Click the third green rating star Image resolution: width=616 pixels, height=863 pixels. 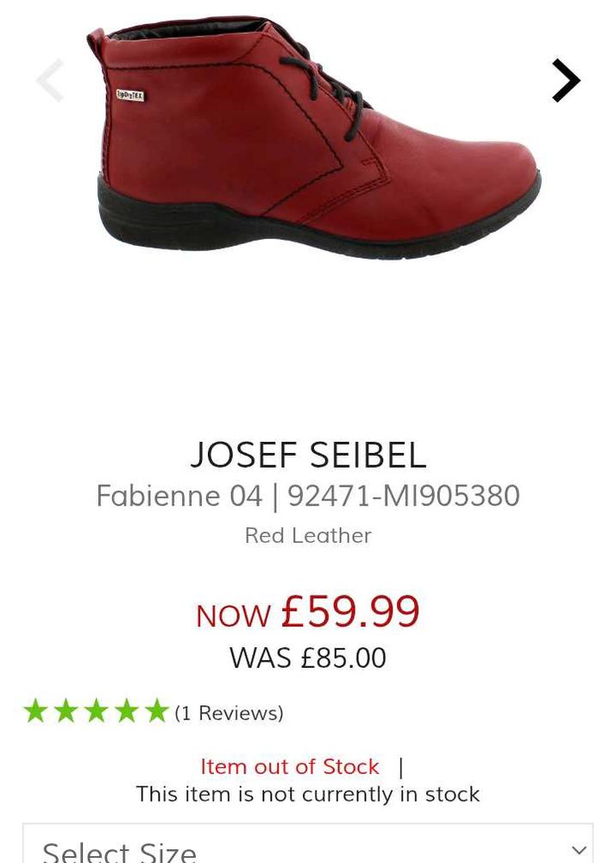97,710
